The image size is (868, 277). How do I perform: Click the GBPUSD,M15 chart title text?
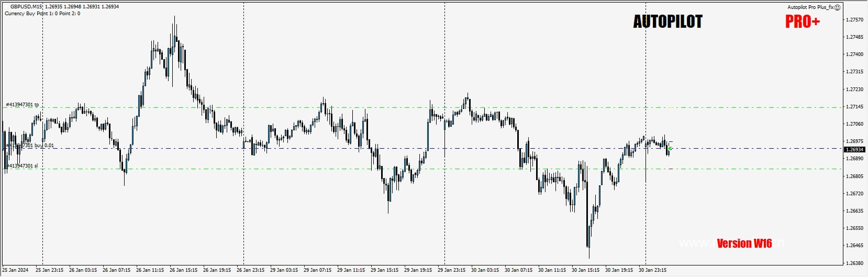pyautogui.click(x=26, y=7)
